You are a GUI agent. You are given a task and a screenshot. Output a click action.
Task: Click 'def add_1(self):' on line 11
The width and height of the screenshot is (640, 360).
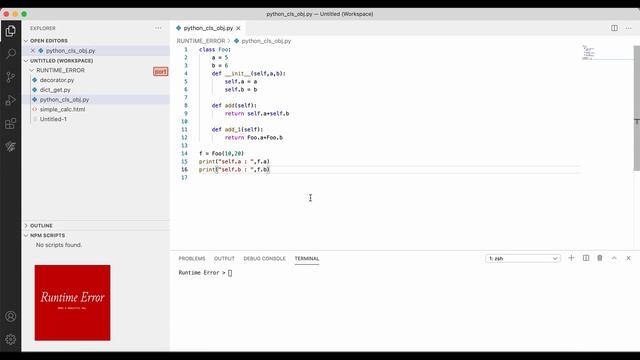(237, 129)
